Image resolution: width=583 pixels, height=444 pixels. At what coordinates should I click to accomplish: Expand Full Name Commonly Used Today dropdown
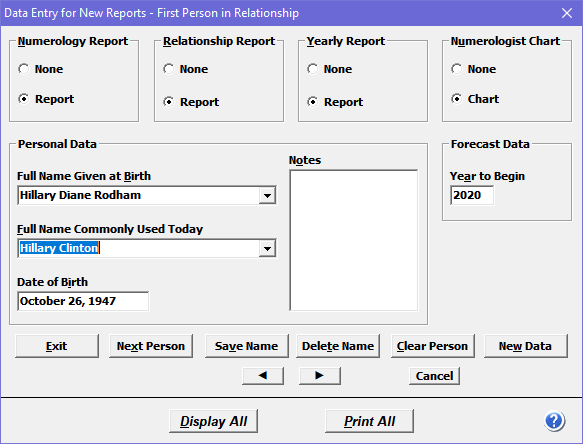[x=267, y=248]
